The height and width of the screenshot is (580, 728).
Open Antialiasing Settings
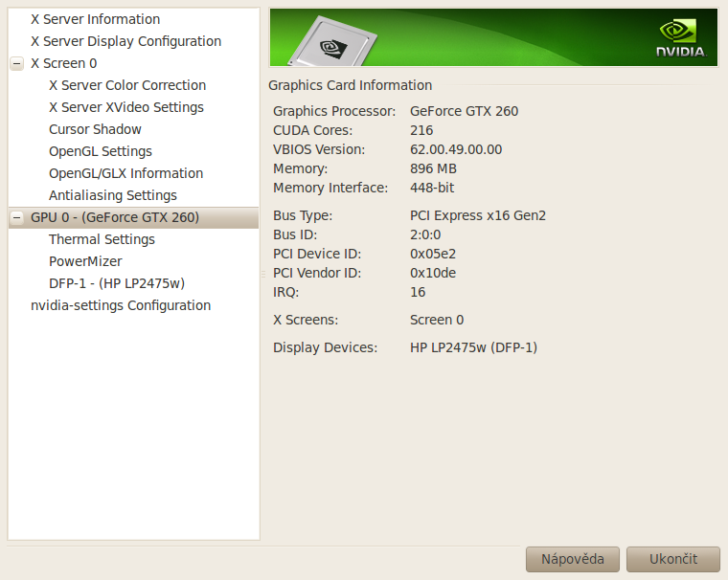point(113,195)
